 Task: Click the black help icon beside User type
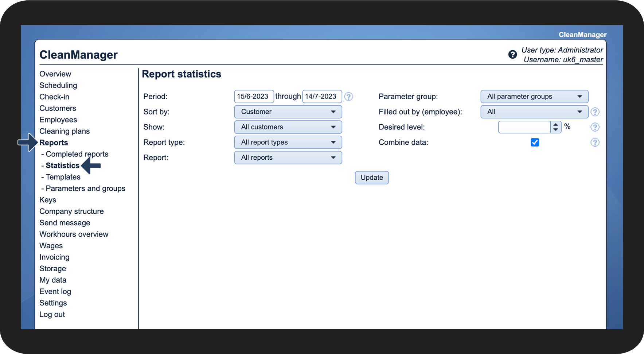[x=512, y=55]
